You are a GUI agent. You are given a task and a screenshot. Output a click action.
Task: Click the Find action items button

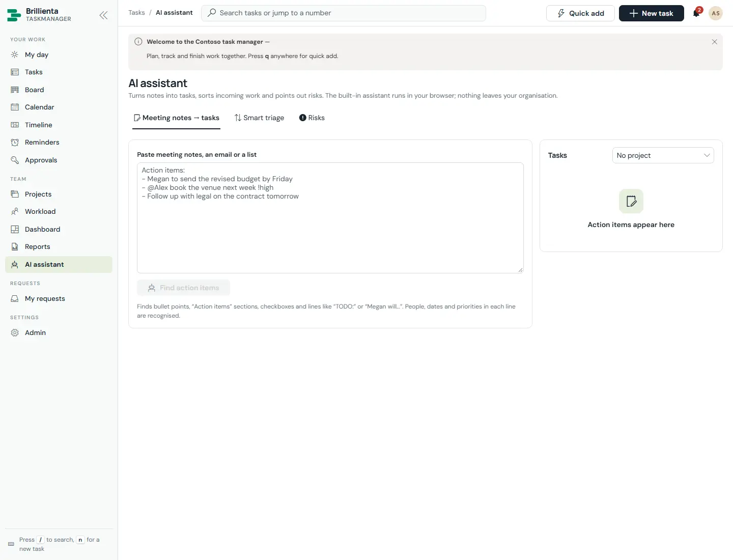pyautogui.click(x=183, y=288)
